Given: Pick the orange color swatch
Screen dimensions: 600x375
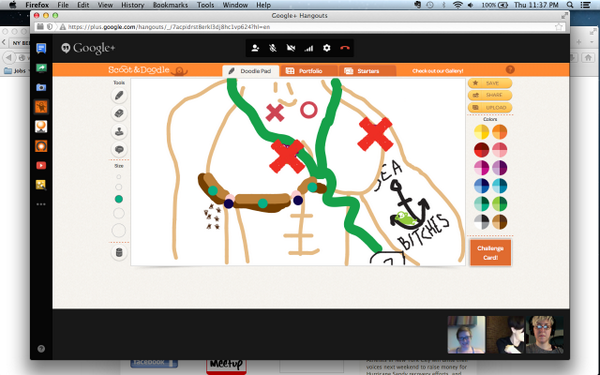Looking at the screenshot, I should (x=499, y=132).
